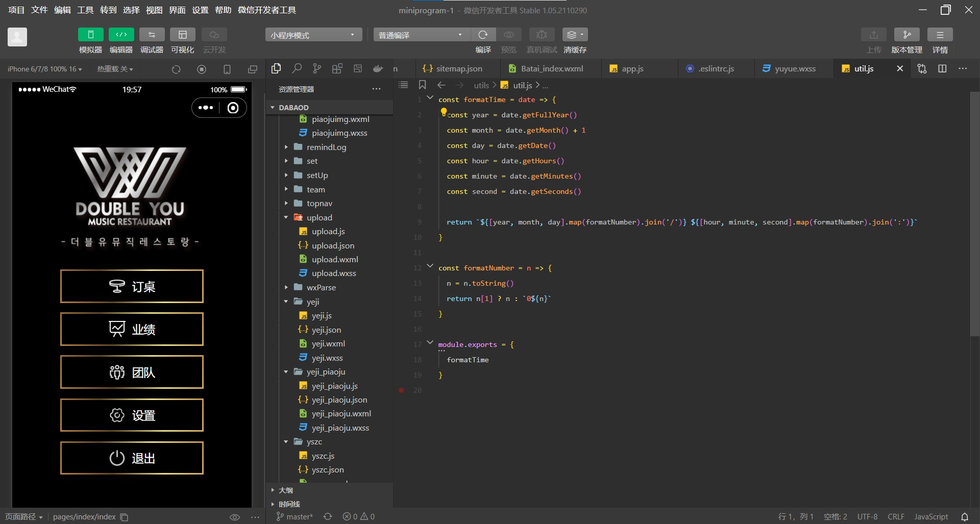Toggle the simulator panel button
The image size is (980, 524).
(90, 35)
